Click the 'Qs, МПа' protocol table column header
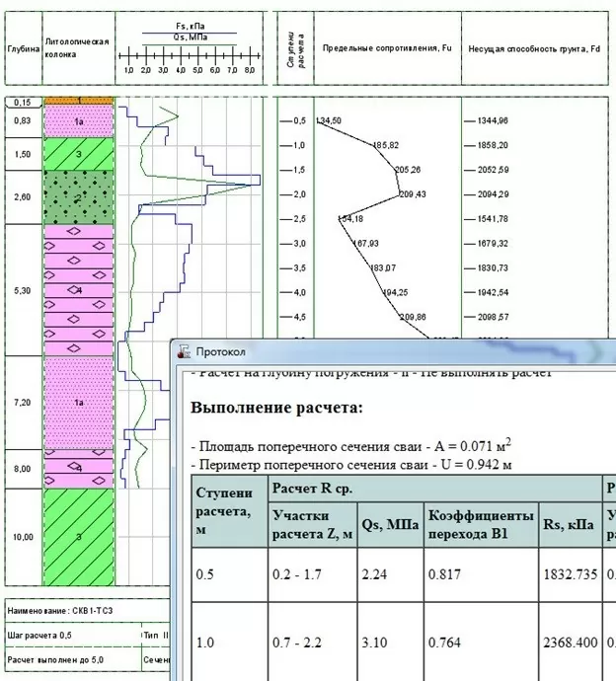 390,525
